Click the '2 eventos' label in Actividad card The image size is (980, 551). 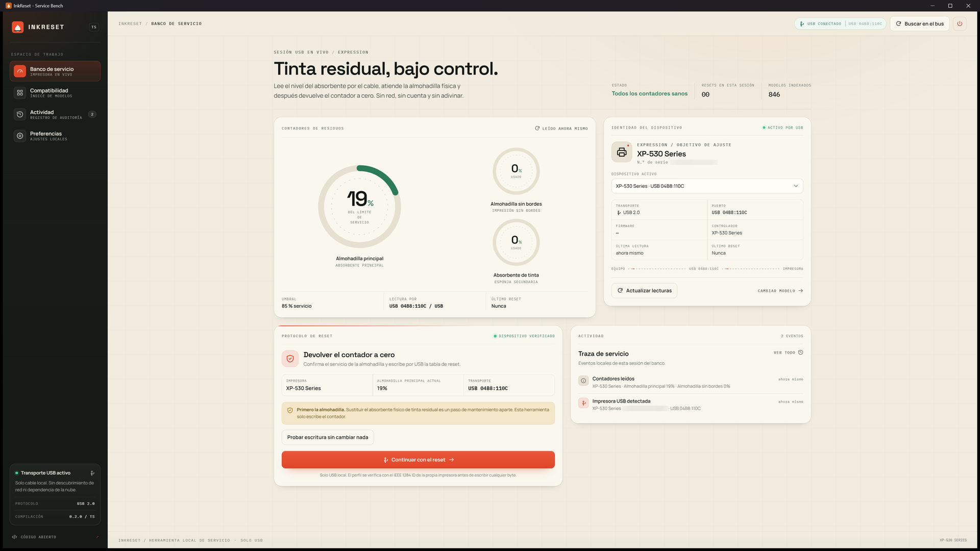click(792, 336)
